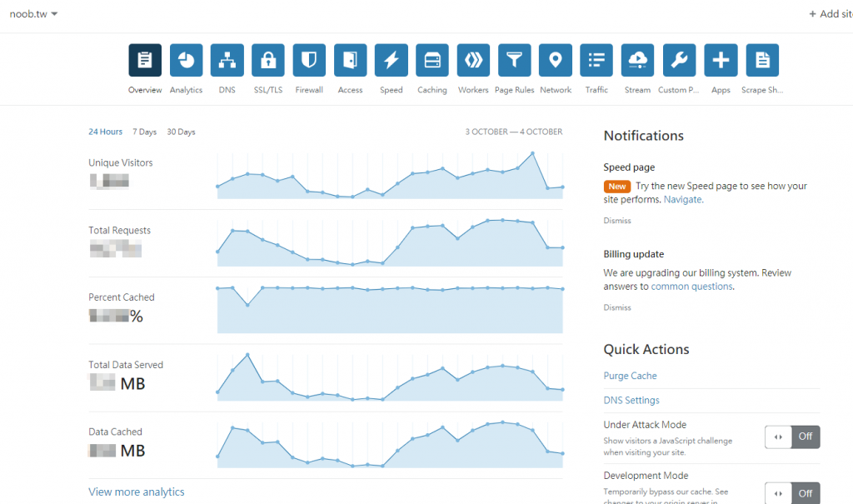Dismiss the Speed page notification
This screenshot has height=504, width=853.
(617, 221)
